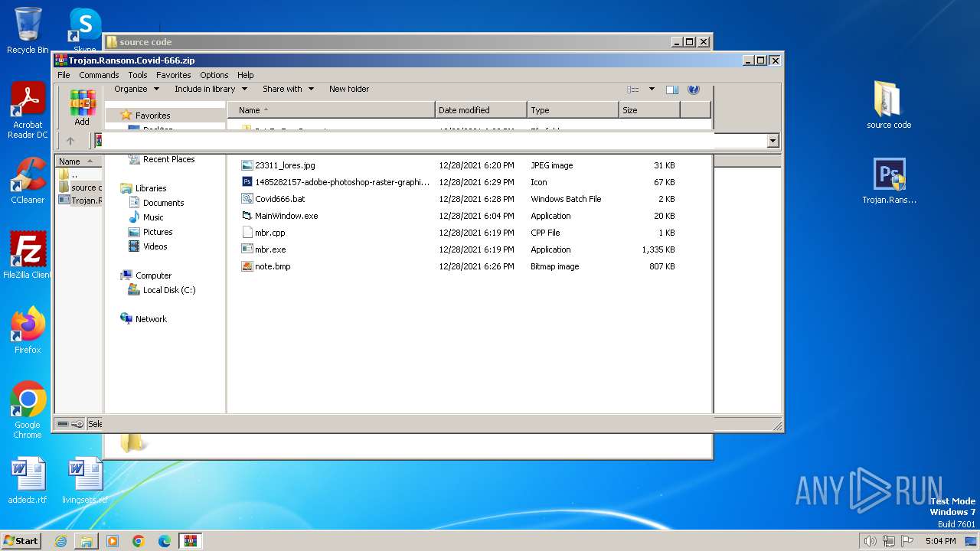Select Favorites in the navigation pane
980x551 pixels.
pos(145,116)
